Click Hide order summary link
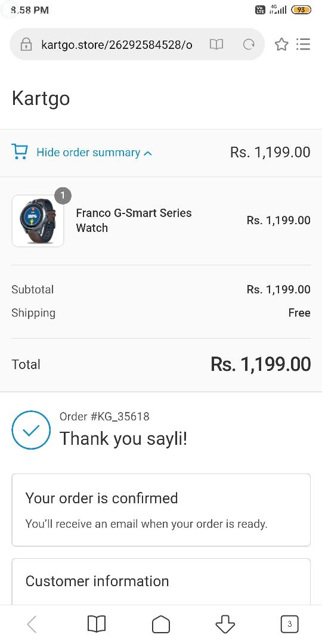Image resolution: width=322 pixels, height=644 pixels. tap(88, 153)
